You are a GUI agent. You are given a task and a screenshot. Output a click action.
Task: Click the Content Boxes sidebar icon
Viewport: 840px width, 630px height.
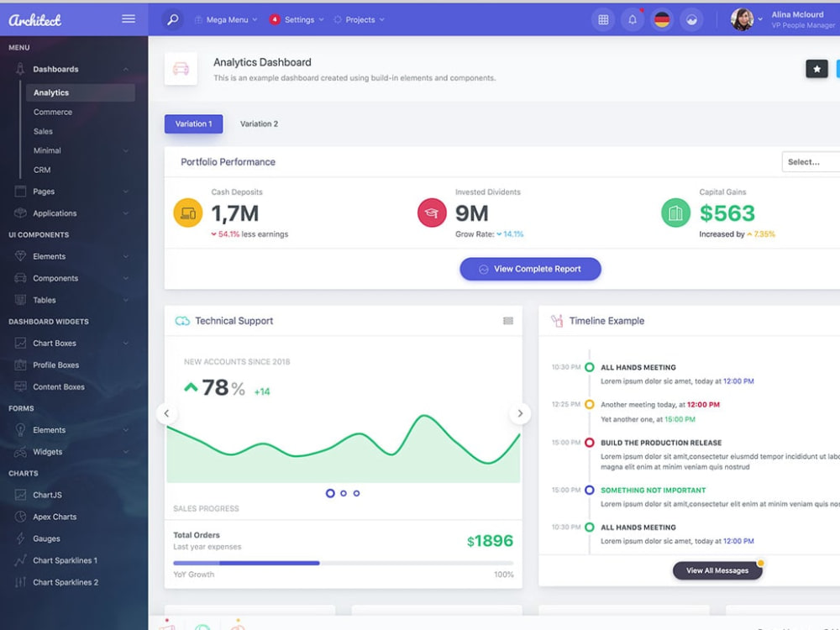tap(20, 386)
